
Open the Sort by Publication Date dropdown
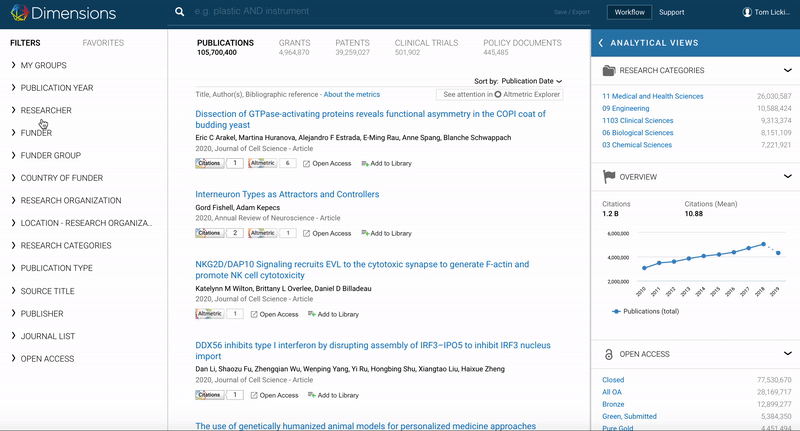(x=531, y=80)
